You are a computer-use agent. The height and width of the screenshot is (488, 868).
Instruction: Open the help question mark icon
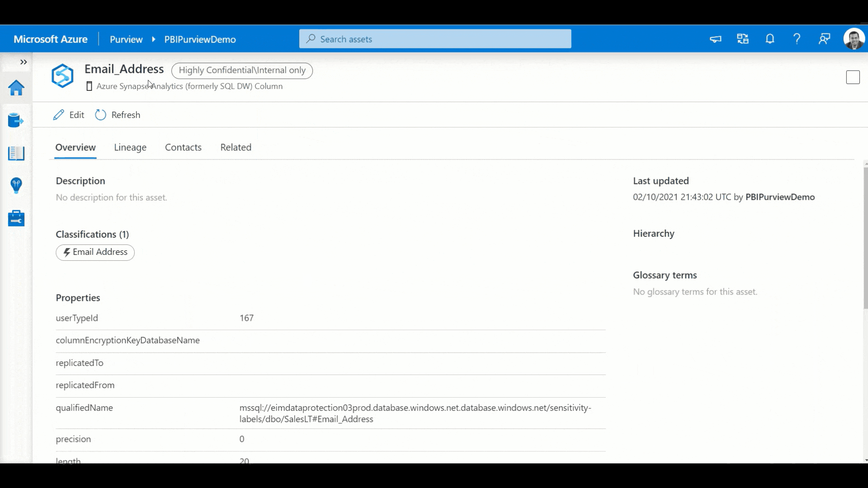[x=797, y=39]
